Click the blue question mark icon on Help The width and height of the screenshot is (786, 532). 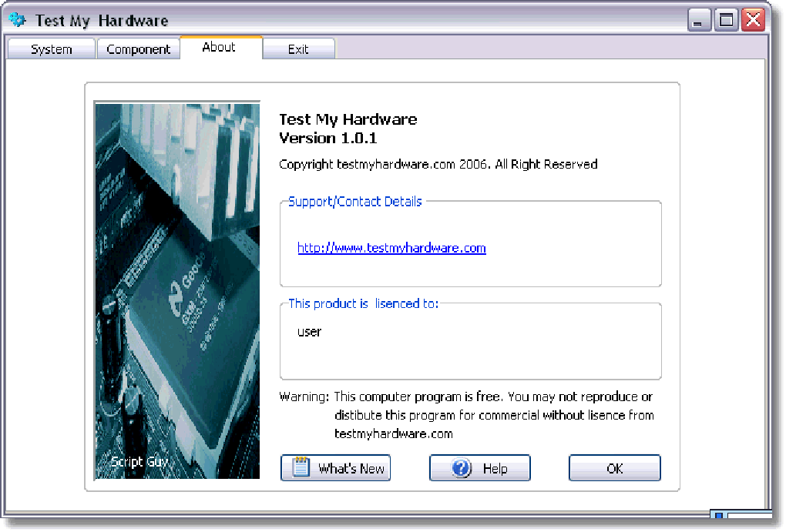click(x=460, y=467)
